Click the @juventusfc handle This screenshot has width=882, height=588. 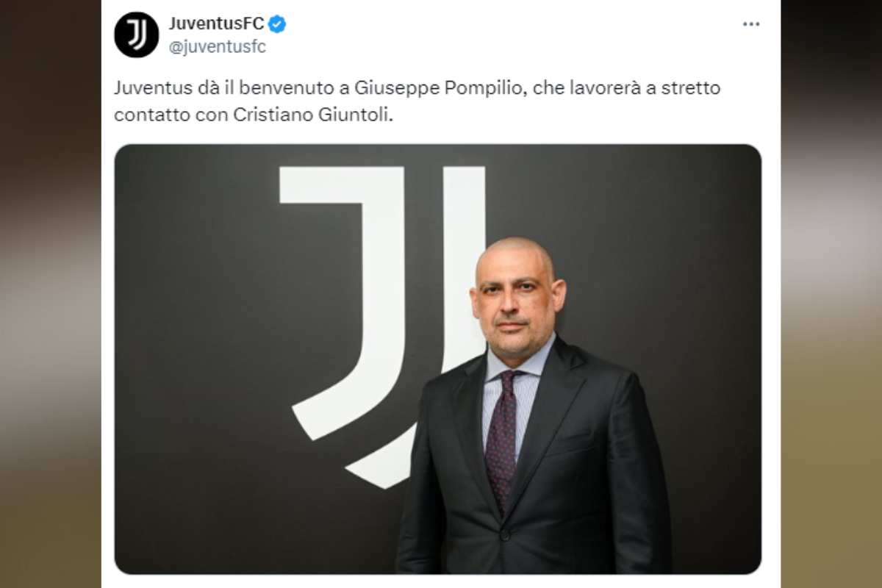217,47
